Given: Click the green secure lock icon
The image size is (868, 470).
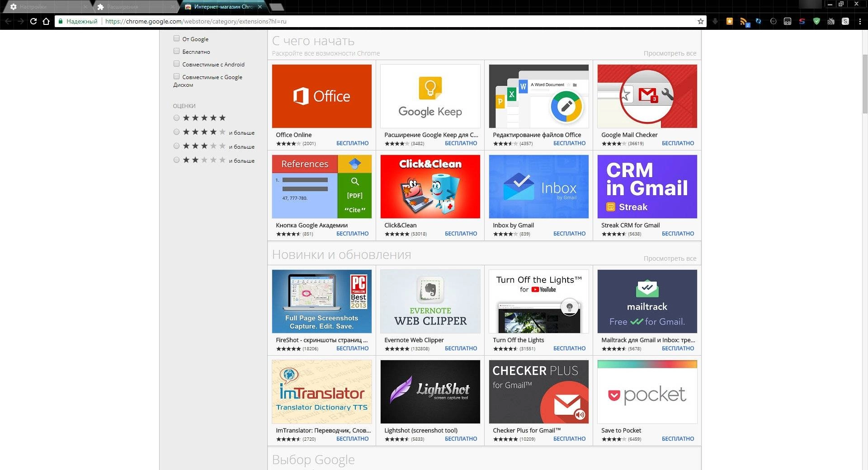Looking at the screenshot, I should point(61,21).
